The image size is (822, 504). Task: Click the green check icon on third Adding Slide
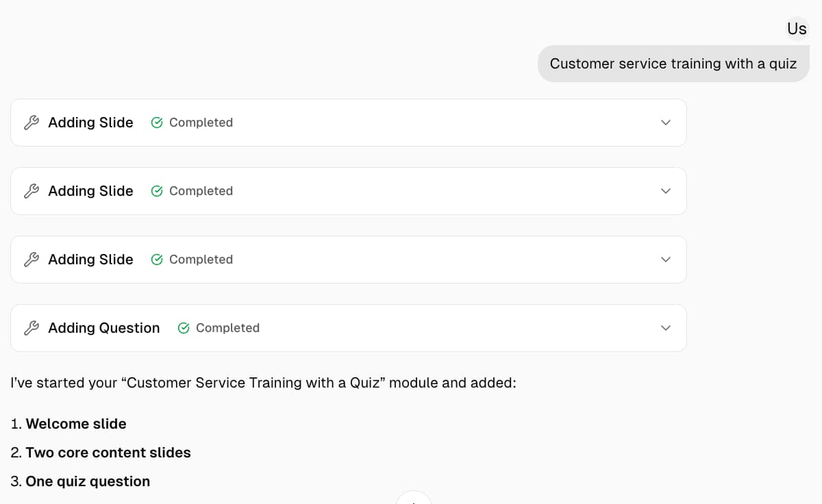(x=157, y=260)
